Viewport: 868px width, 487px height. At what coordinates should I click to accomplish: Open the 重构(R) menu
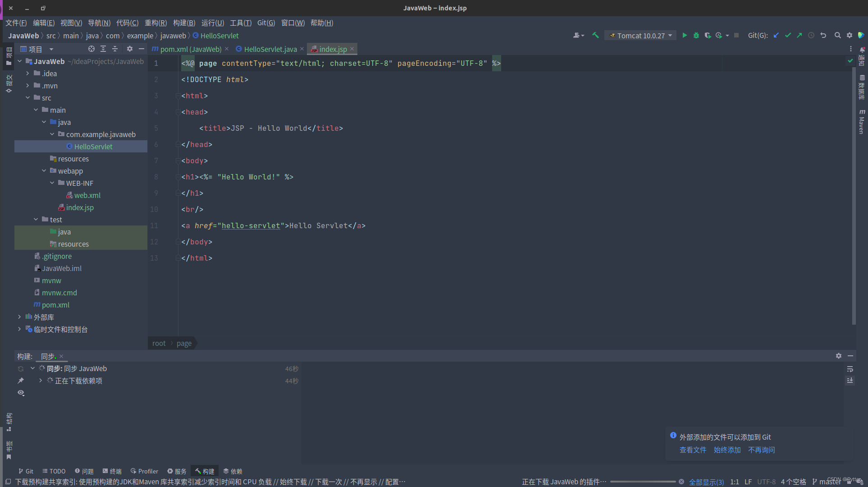[x=155, y=23]
